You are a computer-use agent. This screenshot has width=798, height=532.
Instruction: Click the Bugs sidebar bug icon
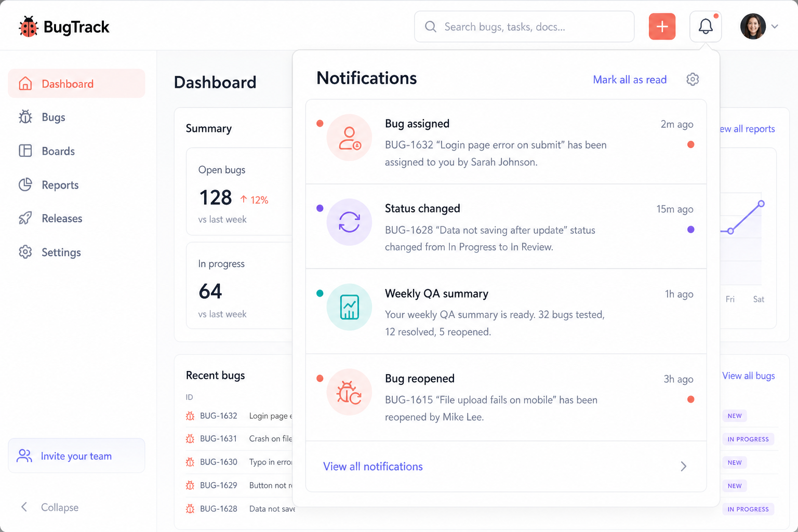coord(25,117)
